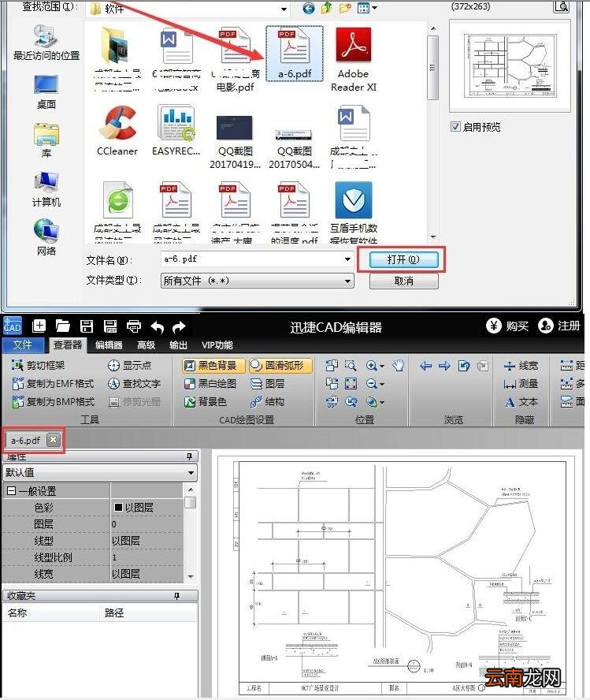Choose 复制为EMF格式
Screen dimensions: 590x700
point(53,383)
